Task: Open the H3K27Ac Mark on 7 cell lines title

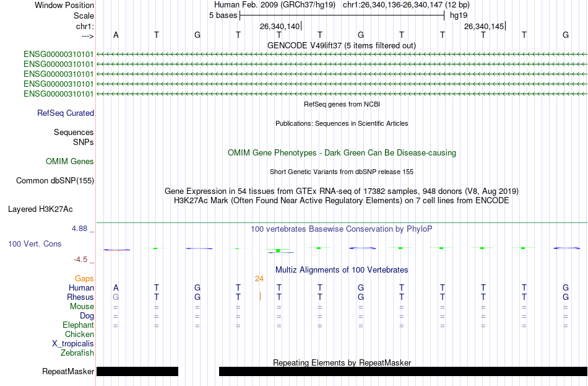Action: tap(342, 201)
